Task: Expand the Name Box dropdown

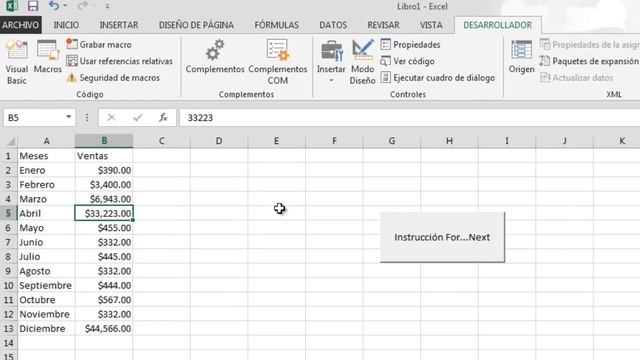Action: 69,118
